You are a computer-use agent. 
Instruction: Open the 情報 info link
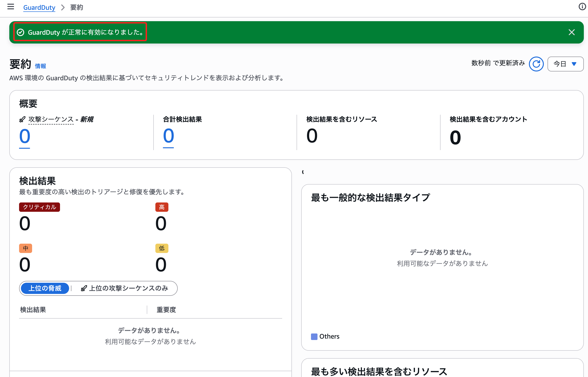(x=40, y=66)
